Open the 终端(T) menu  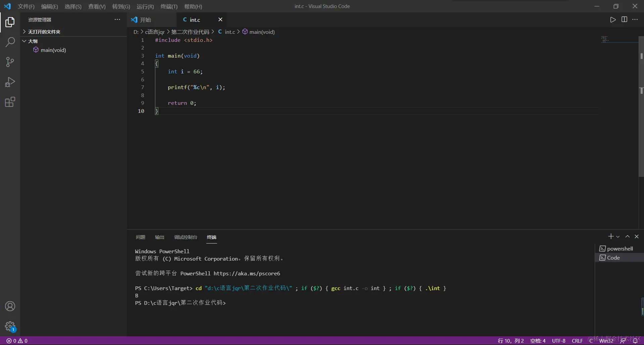pos(169,6)
